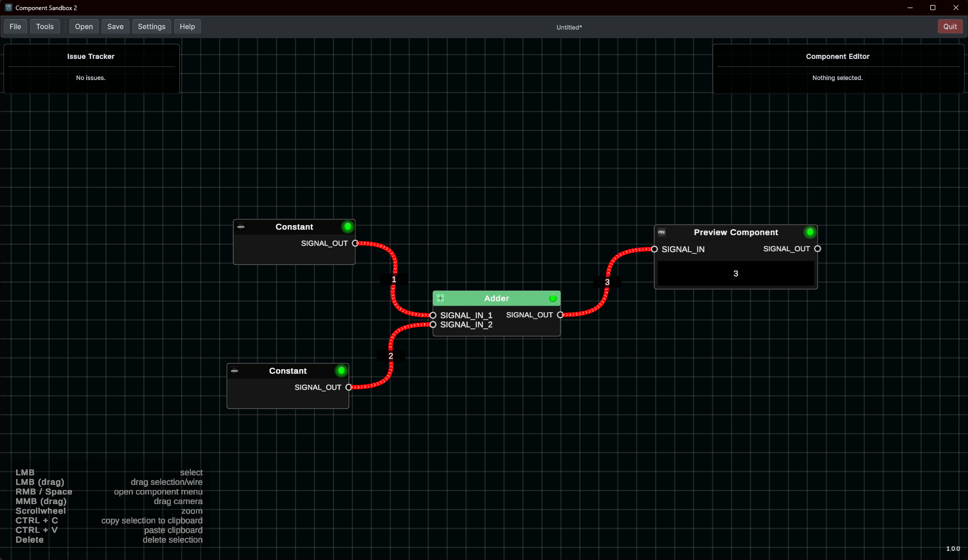This screenshot has width=968, height=560.
Task: Click the bottom Constant component icon
Action: point(234,371)
